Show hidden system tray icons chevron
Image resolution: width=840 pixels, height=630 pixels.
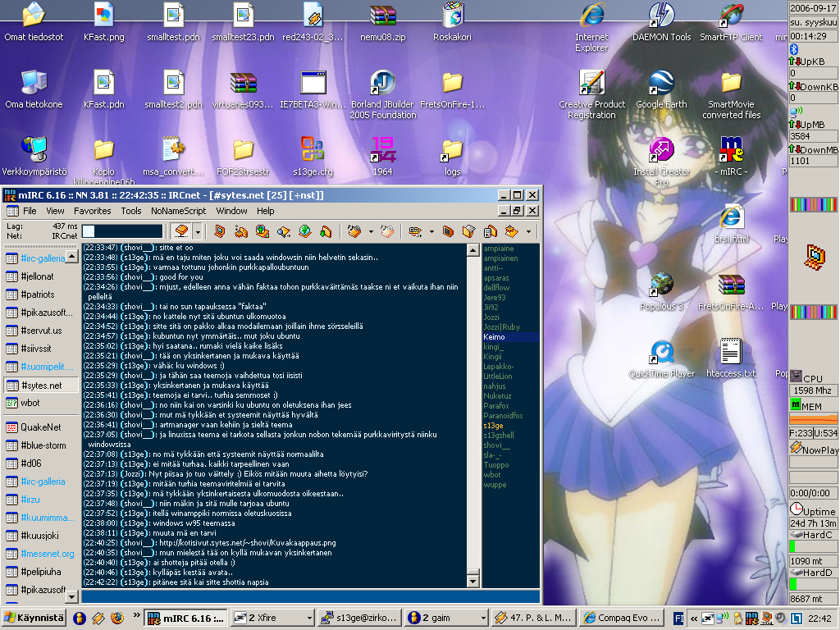coord(694,618)
